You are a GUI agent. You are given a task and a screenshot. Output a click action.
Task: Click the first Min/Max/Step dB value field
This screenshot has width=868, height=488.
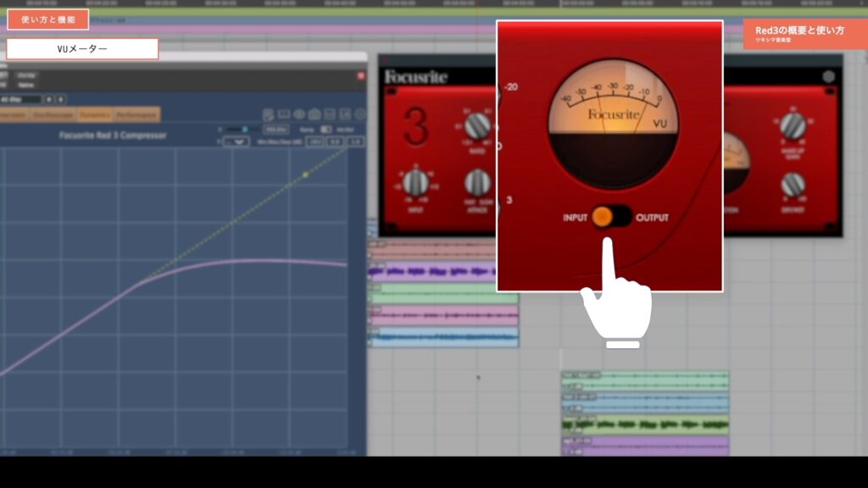314,142
